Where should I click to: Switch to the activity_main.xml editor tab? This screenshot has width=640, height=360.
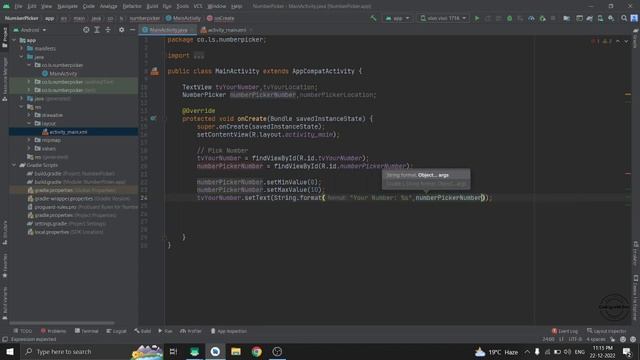tap(225, 30)
